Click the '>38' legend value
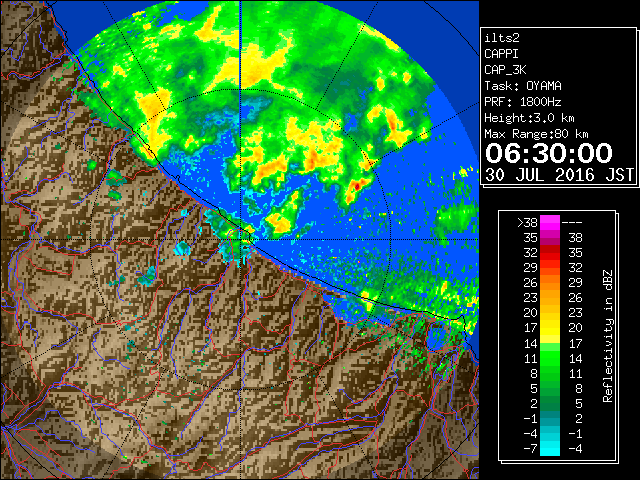 click(527, 222)
